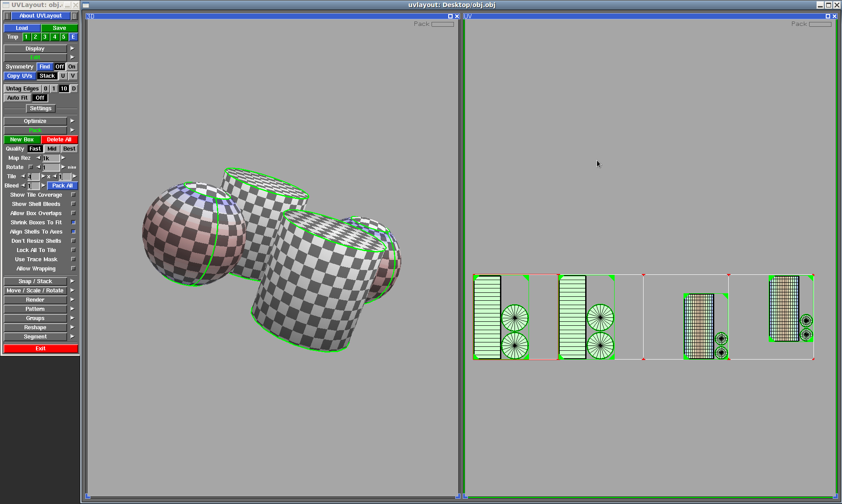Enable Allow Wrapping checkbox

73,269
